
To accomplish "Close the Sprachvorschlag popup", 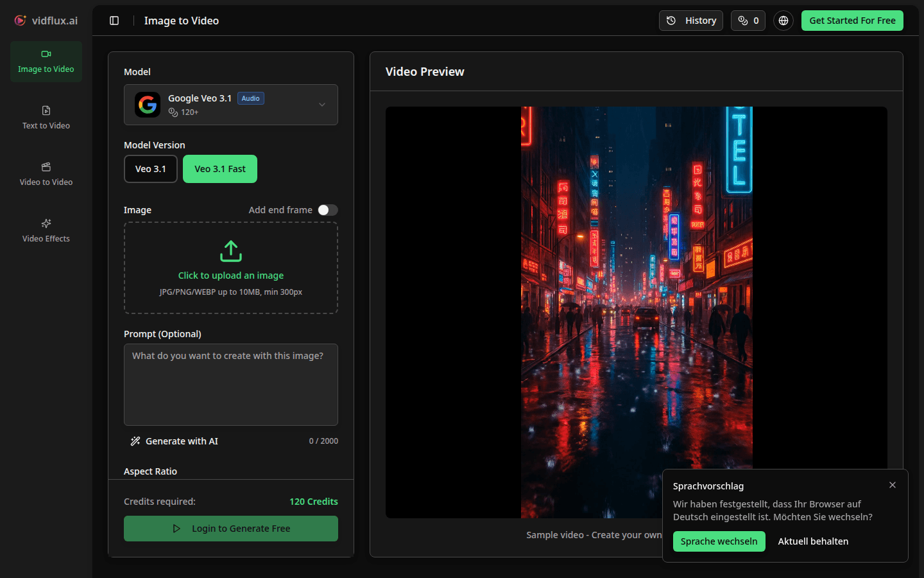I will (893, 485).
